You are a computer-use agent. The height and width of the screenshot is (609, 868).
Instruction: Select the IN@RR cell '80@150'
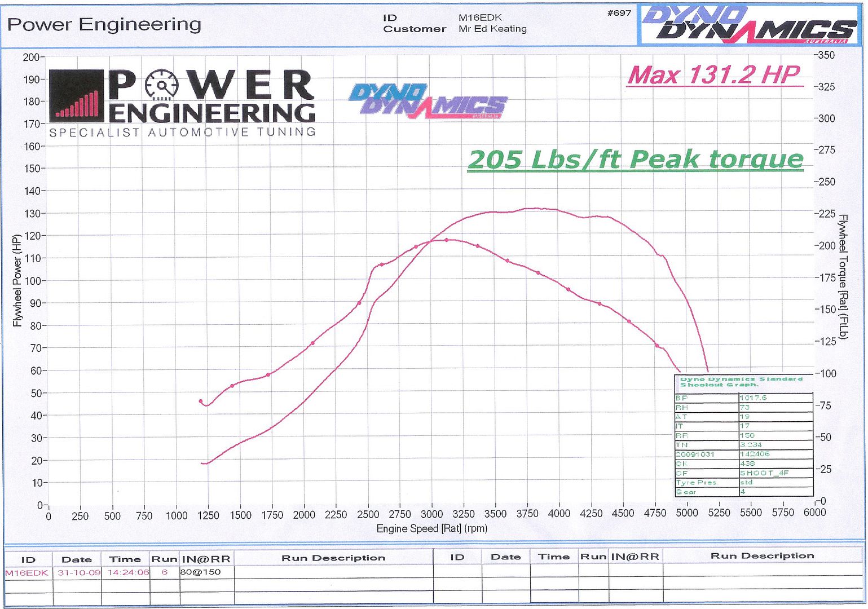(200, 572)
